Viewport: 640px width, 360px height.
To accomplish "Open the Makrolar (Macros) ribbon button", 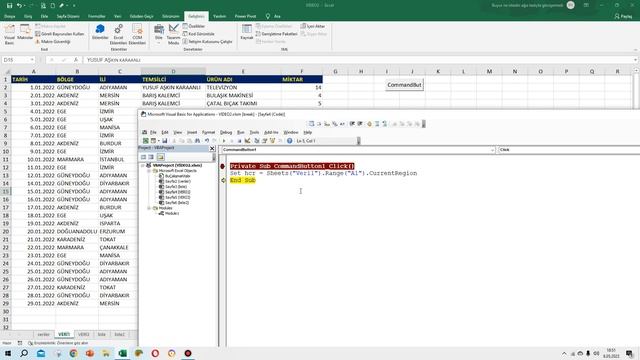I will 25,33.
